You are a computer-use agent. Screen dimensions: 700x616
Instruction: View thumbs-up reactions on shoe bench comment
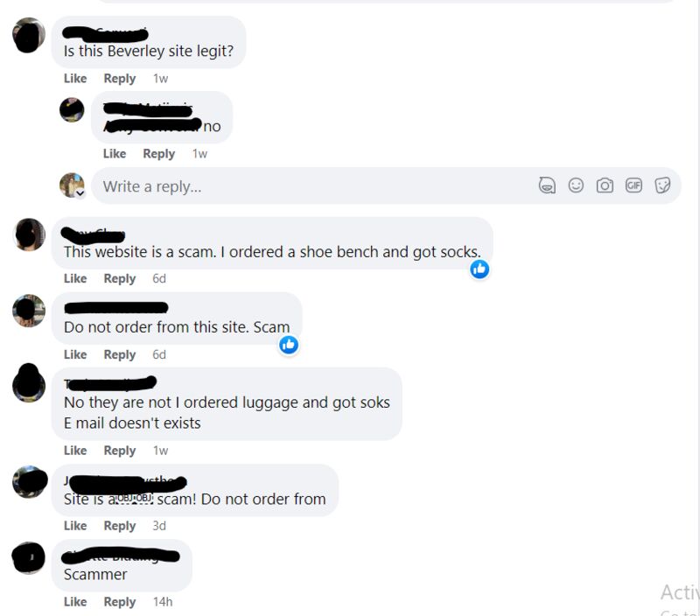tap(479, 269)
